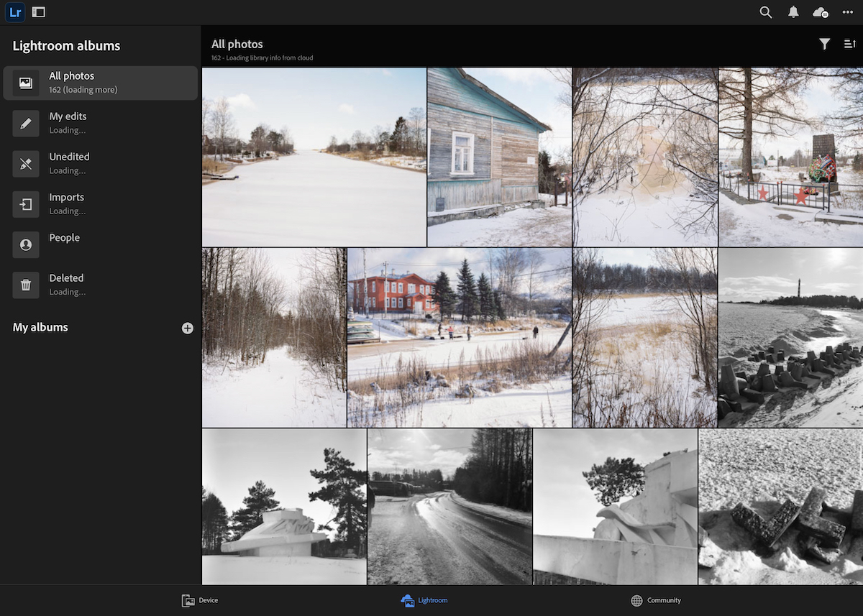Switch to the Device tab
The height and width of the screenshot is (616, 863).
click(199, 600)
